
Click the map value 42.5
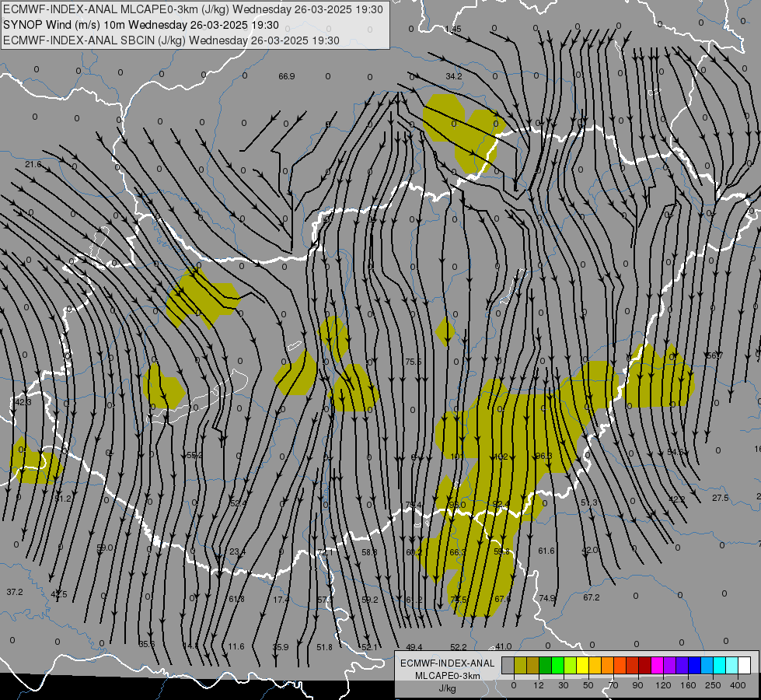click(59, 594)
